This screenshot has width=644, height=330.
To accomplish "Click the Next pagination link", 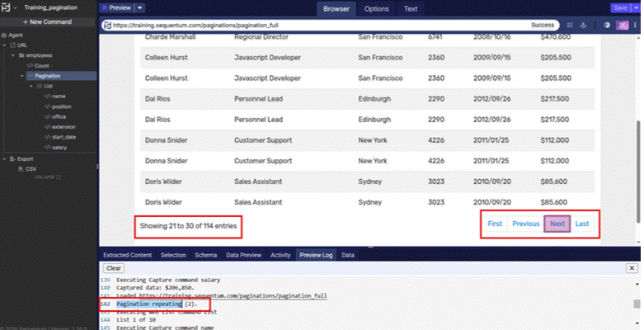I will (x=557, y=224).
